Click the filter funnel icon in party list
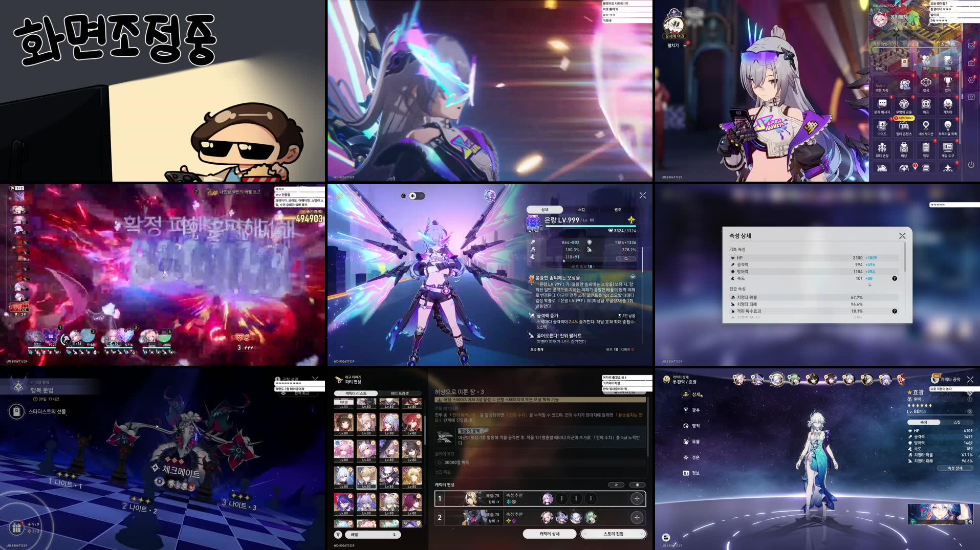The image size is (980, 550). click(338, 535)
